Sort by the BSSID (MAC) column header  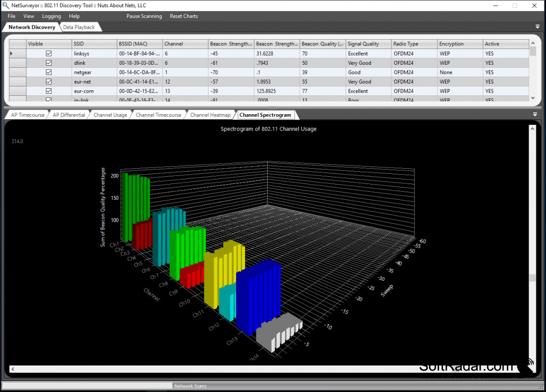pyautogui.click(x=140, y=44)
